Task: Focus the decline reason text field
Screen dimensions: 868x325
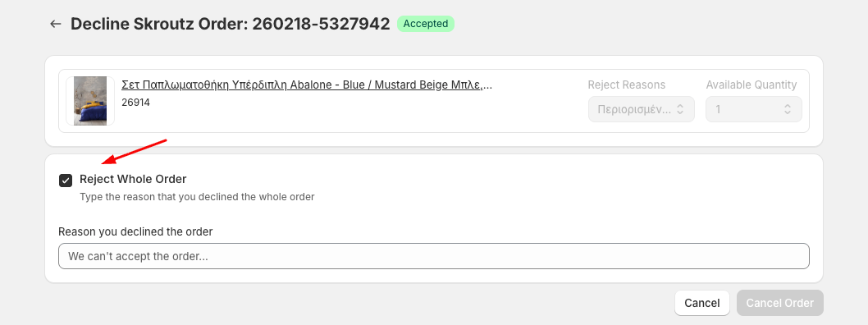Action: point(433,256)
